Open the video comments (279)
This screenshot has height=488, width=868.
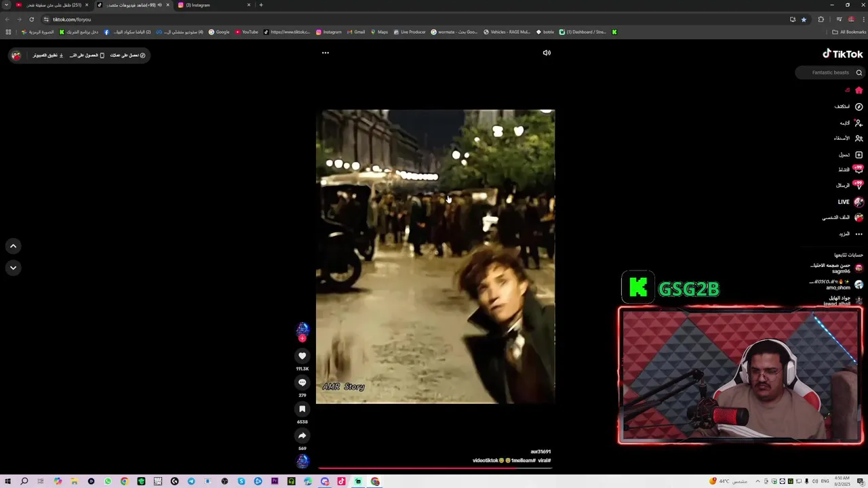pyautogui.click(x=302, y=382)
